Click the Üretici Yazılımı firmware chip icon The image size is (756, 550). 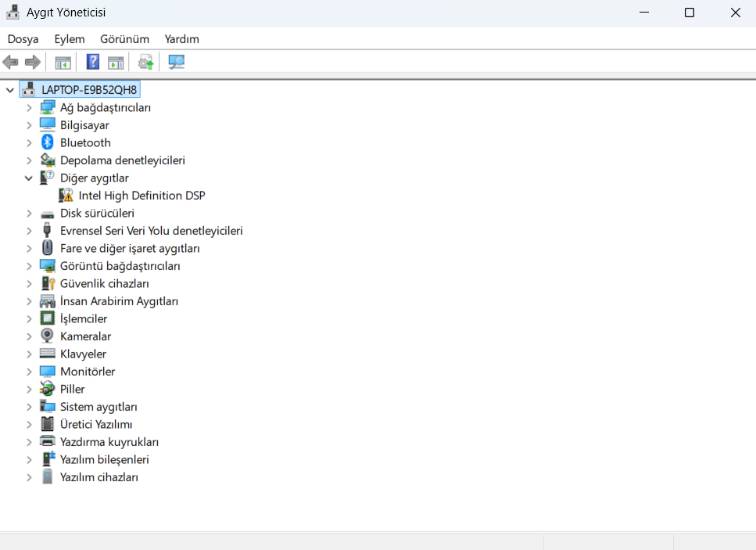tap(47, 424)
